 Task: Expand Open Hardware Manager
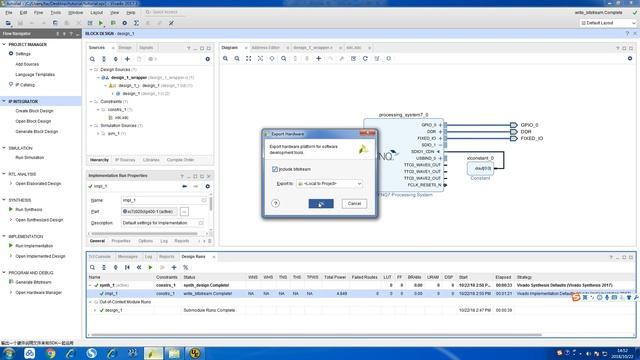(x=11, y=292)
